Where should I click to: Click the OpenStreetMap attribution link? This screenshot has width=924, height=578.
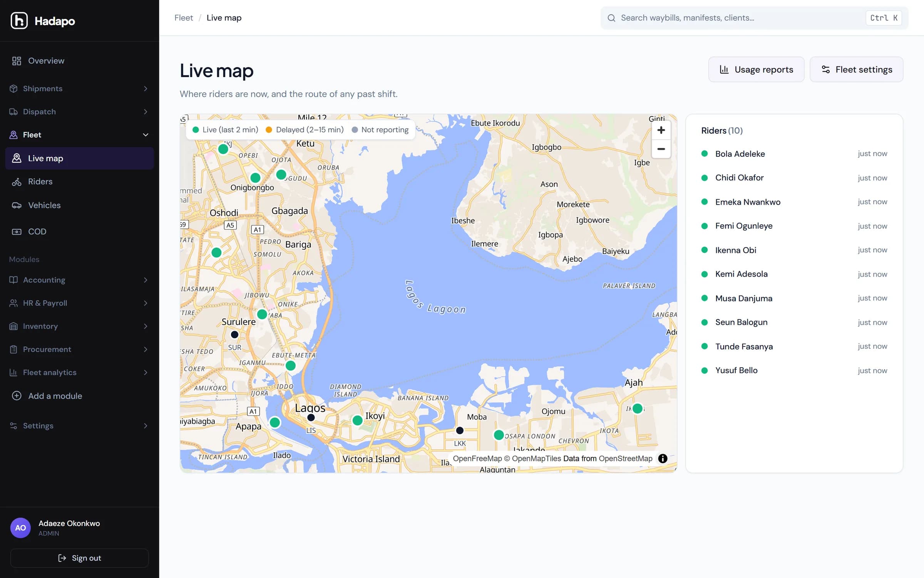click(626, 459)
